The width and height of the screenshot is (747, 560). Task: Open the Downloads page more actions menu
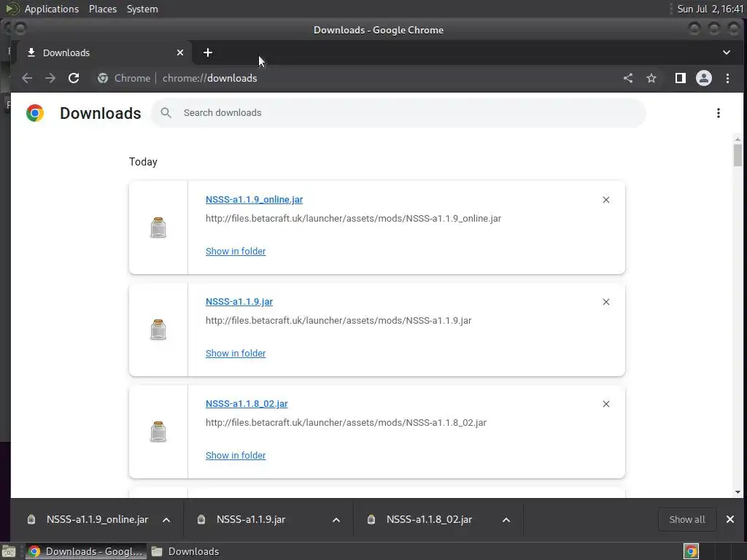[719, 113]
